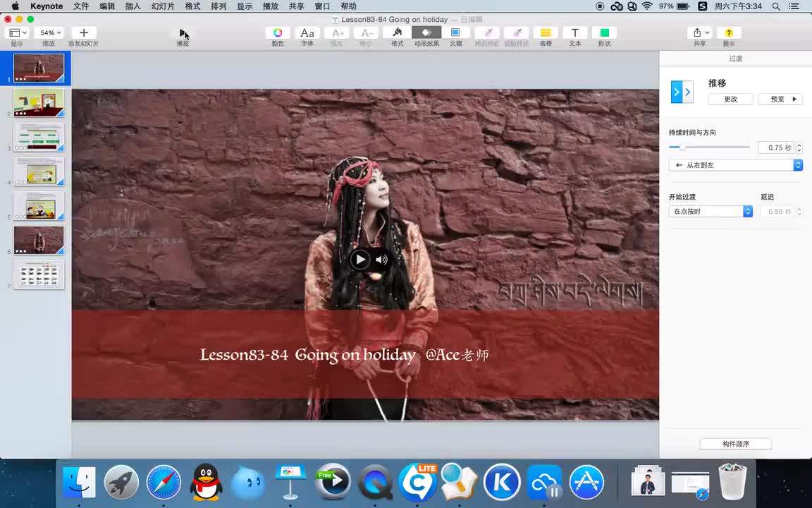Click the 0.50 秒 delay field
This screenshot has width=812, height=508.
coord(776,212)
